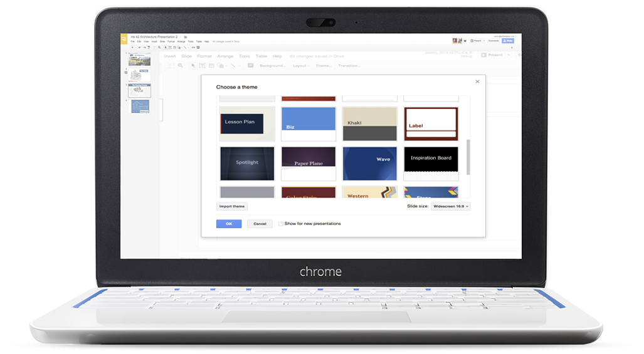This screenshot has height=354, width=644.
Task: Select slide 3 in the filmstrip
Action: pos(139,91)
